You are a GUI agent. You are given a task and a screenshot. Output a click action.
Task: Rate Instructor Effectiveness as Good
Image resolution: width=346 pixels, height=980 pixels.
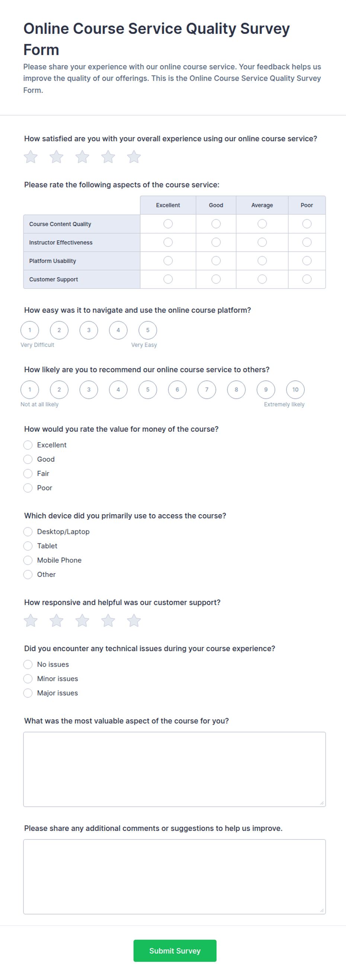[x=216, y=242]
